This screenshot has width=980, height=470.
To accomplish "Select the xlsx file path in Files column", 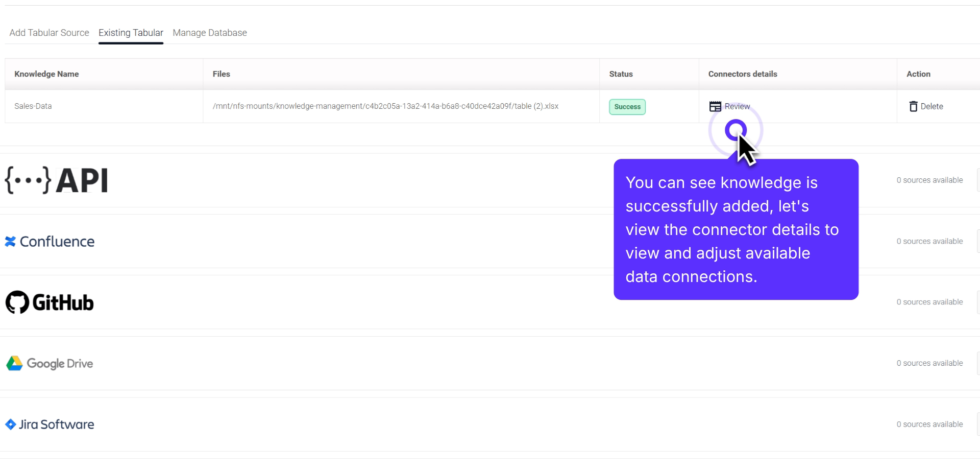I will 386,106.
